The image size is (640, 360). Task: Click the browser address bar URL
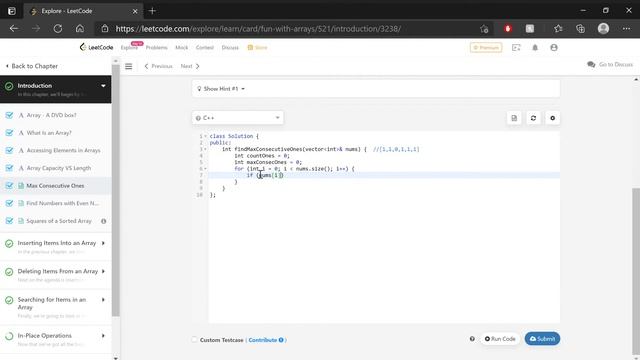(258, 29)
